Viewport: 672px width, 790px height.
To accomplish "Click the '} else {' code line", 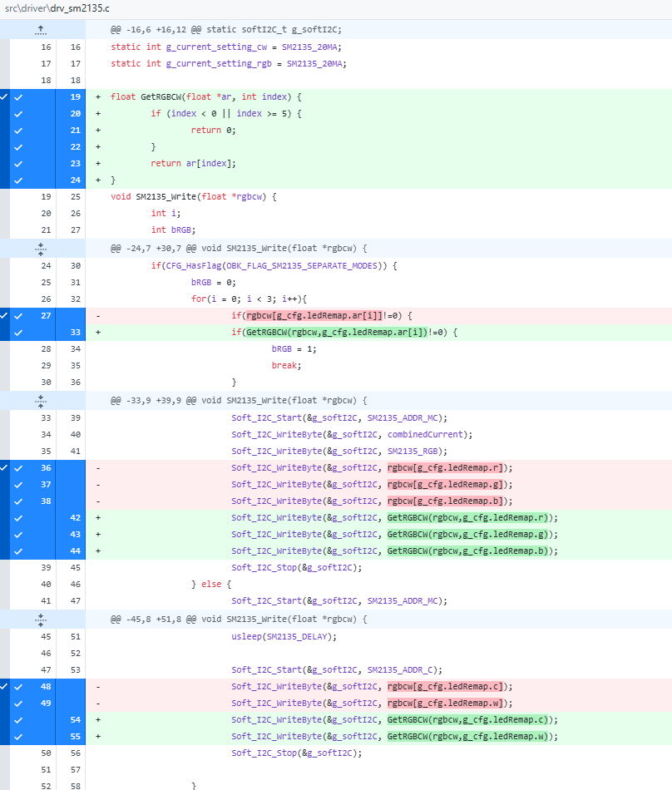I will point(211,584).
